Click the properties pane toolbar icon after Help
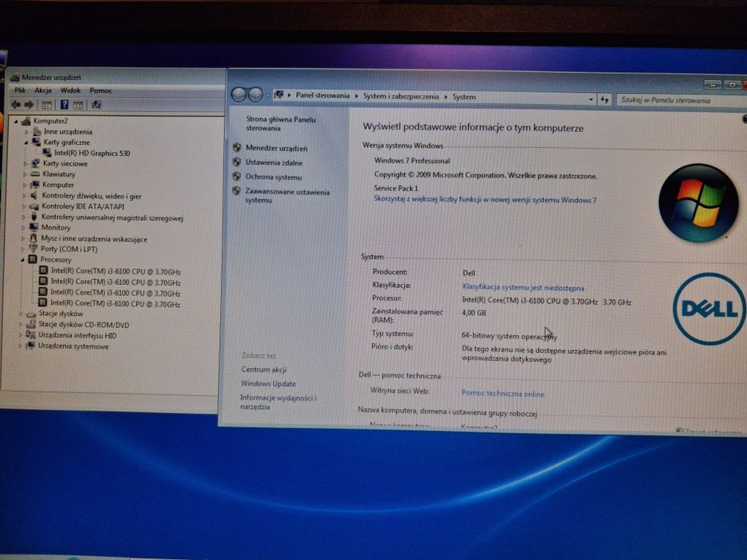 click(78, 106)
